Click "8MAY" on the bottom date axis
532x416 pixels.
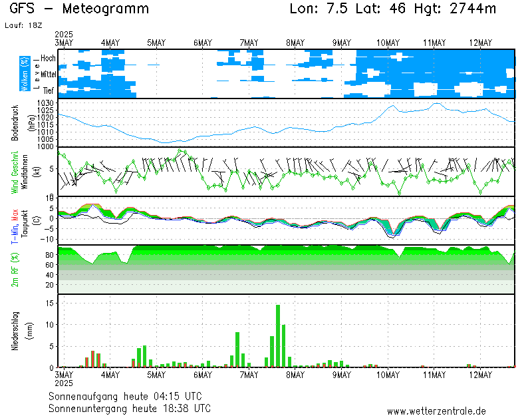coord(295,375)
